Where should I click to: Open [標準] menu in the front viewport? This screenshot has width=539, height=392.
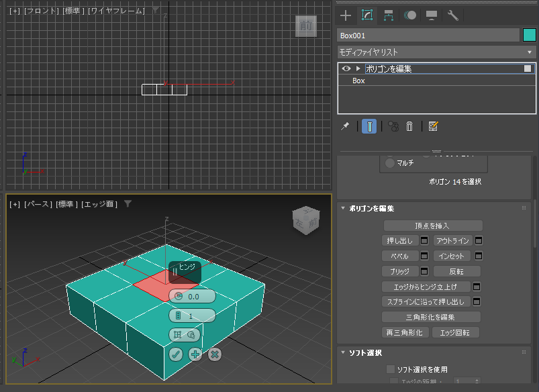74,11
